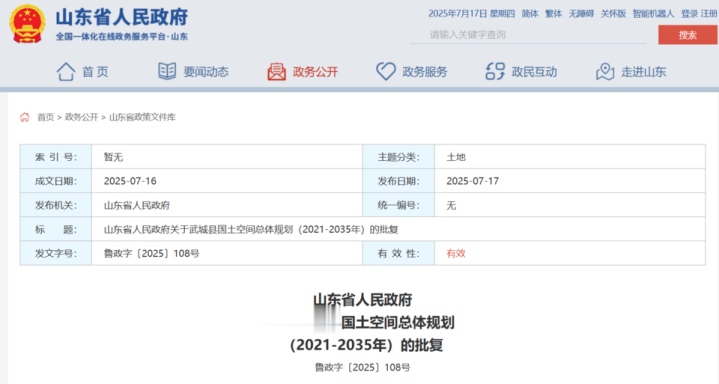Open the 要闻动态 navigation tab
Viewport: 719px width, 384px height.
pyautogui.click(x=206, y=72)
